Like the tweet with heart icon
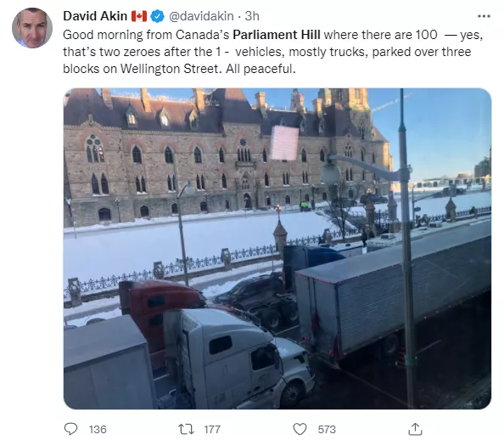 click(300, 429)
